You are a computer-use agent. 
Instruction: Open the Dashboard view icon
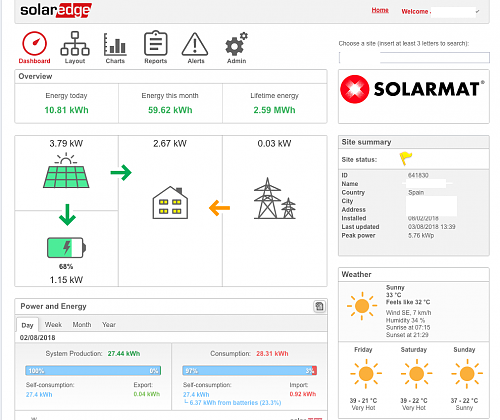click(x=34, y=44)
